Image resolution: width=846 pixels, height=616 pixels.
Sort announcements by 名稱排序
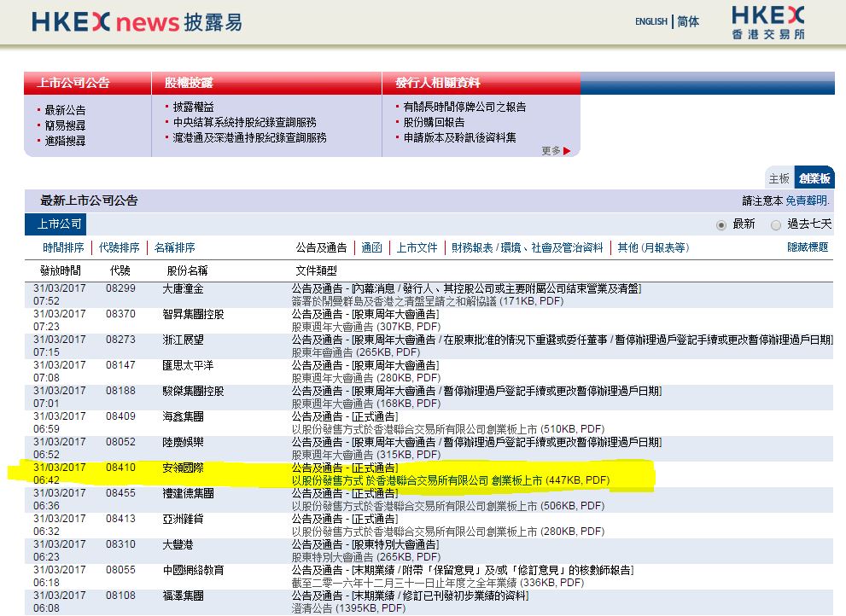point(175,247)
